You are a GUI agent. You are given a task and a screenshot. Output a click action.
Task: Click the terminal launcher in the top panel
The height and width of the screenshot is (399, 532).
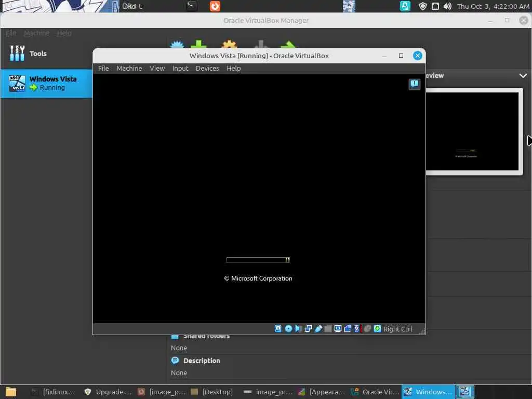click(x=191, y=6)
